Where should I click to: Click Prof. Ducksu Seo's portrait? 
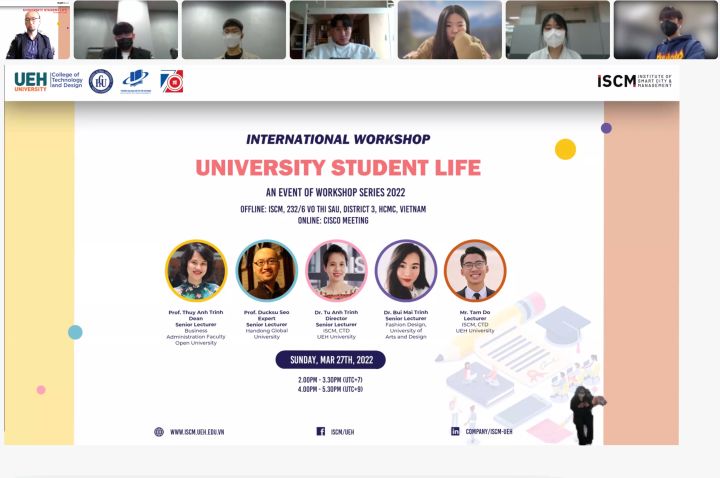[x=267, y=271]
